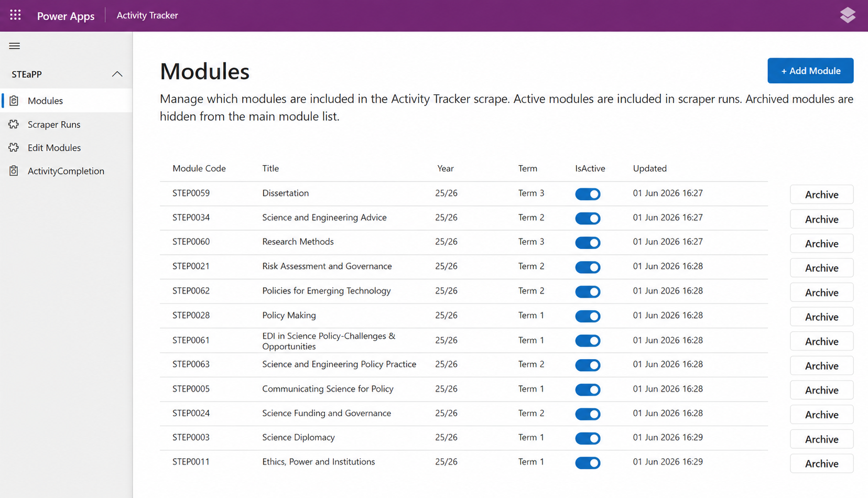Click the Module Code column header

click(x=199, y=168)
